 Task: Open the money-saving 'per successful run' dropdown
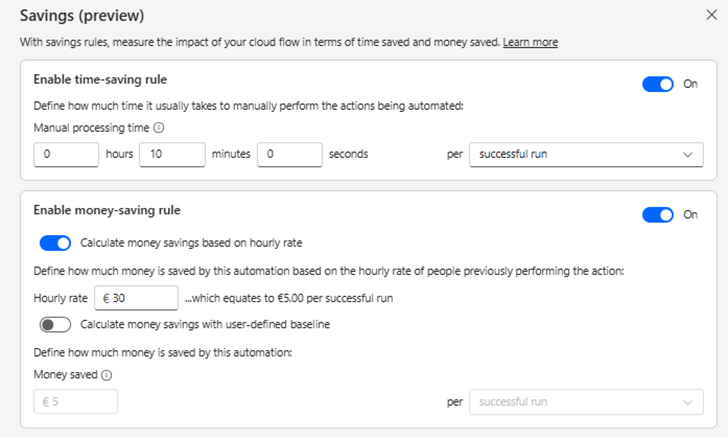tap(585, 402)
